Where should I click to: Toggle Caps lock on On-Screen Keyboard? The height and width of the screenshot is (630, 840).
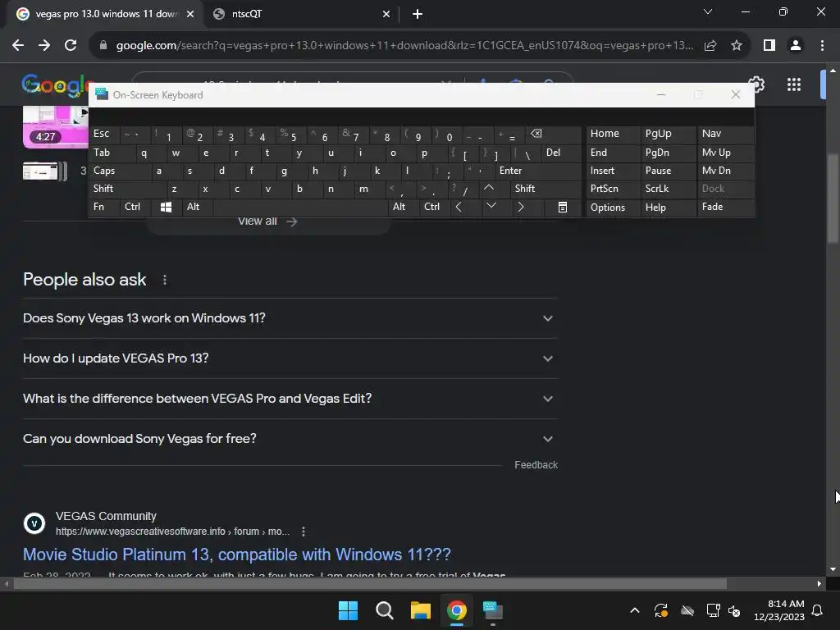[x=119, y=171]
